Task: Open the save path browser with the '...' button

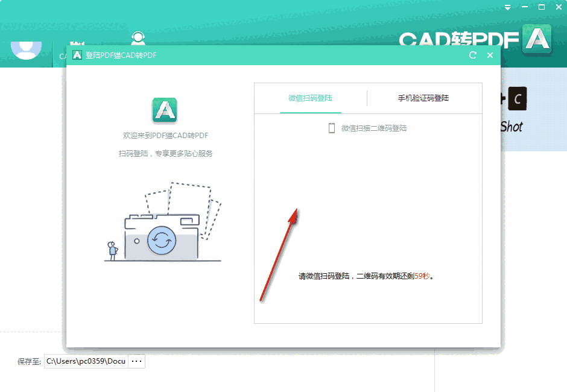Action: pos(136,361)
